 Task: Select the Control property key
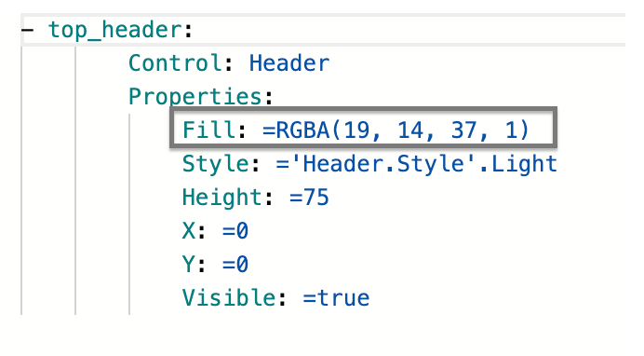click(x=175, y=63)
